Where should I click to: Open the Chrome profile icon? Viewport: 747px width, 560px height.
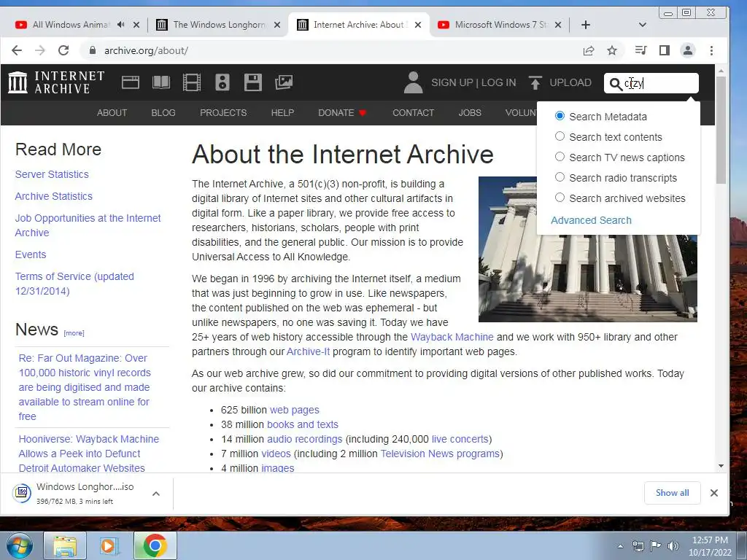tap(687, 50)
